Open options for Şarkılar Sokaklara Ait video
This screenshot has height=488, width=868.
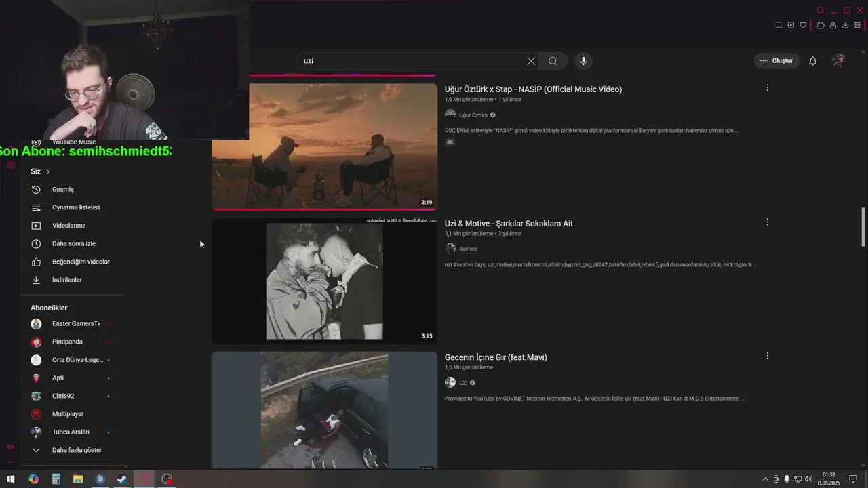(768, 222)
